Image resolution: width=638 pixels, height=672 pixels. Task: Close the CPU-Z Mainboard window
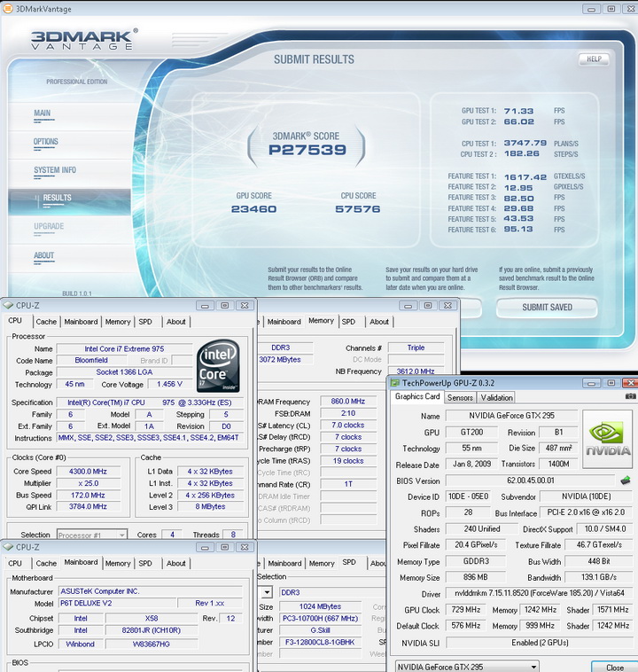(245, 547)
